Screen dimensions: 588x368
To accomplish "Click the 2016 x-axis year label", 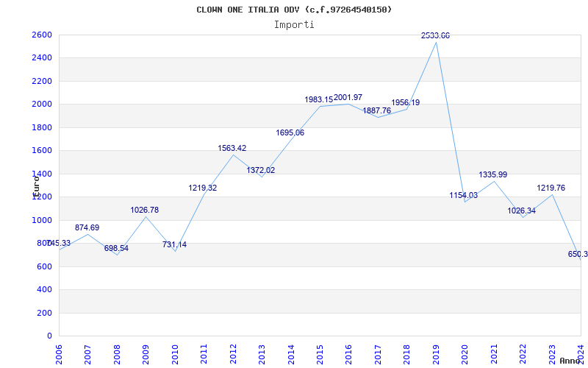I will (x=348, y=353).
